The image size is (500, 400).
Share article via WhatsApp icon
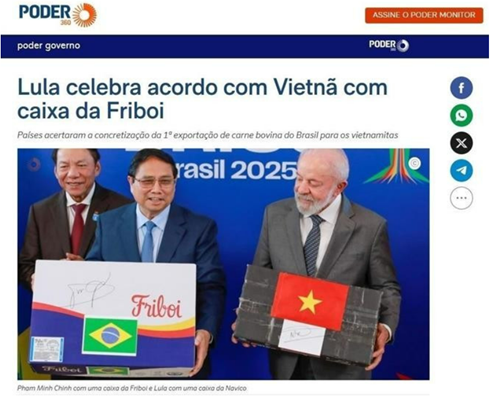coord(461,116)
